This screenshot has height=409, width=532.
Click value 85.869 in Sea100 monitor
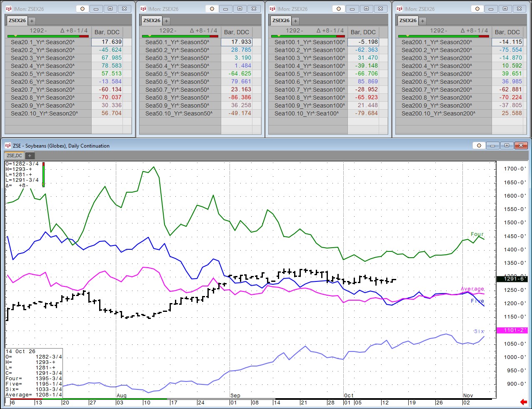tap(363, 82)
